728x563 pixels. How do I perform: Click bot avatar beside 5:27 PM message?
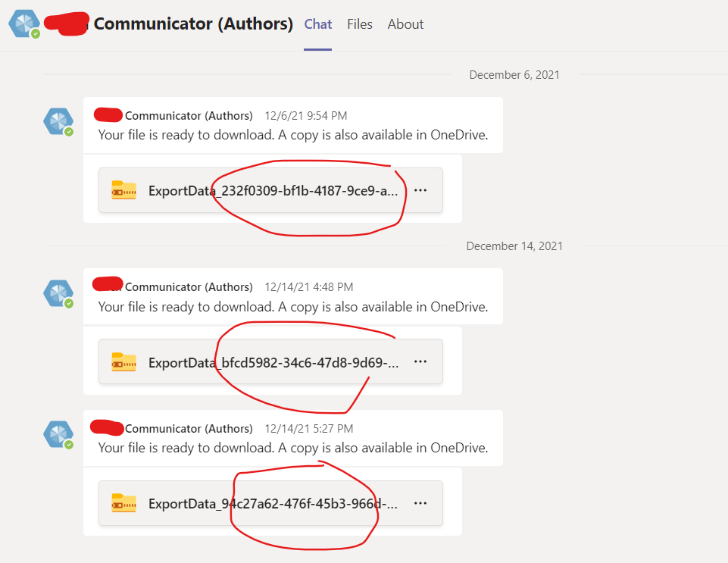58,434
